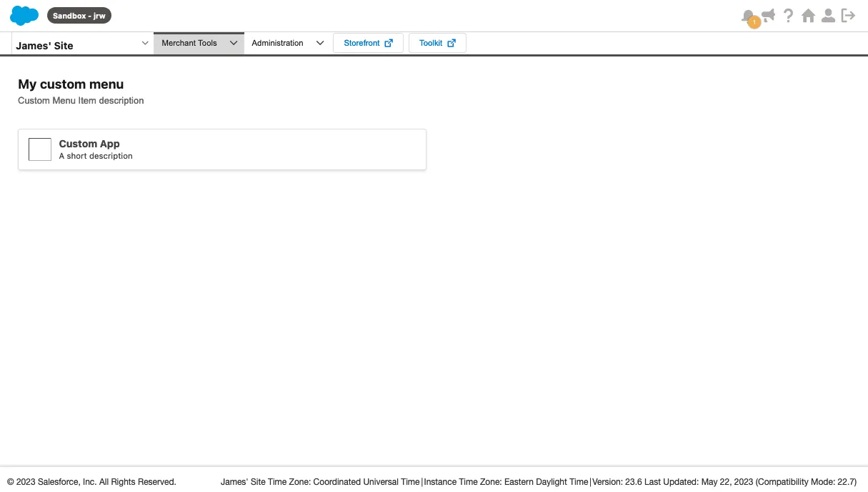Open the Toolkit button
The image size is (868, 492).
coord(431,43)
